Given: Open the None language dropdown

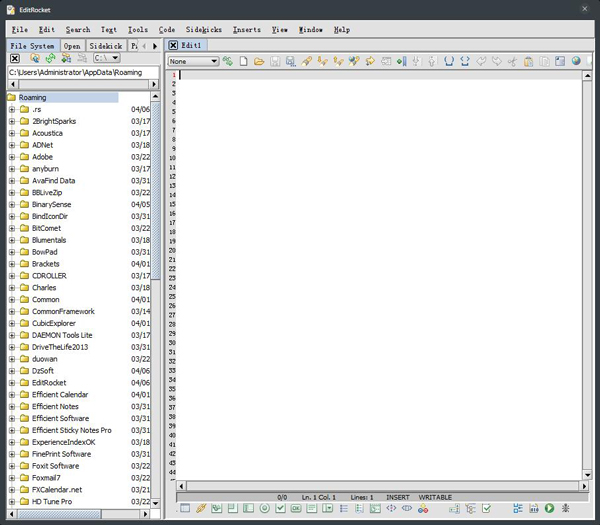Looking at the screenshot, I should pos(193,61).
